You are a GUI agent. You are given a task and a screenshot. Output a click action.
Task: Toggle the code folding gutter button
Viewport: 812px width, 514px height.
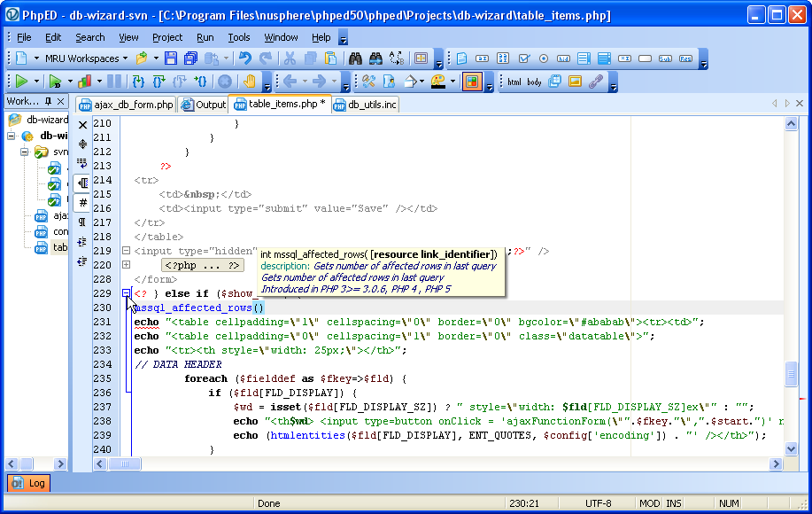click(82, 183)
